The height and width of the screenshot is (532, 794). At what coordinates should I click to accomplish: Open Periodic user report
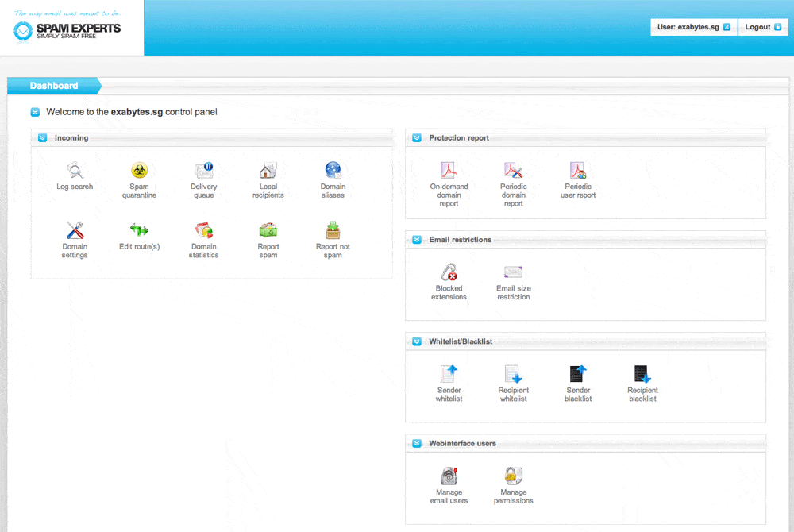(x=578, y=180)
